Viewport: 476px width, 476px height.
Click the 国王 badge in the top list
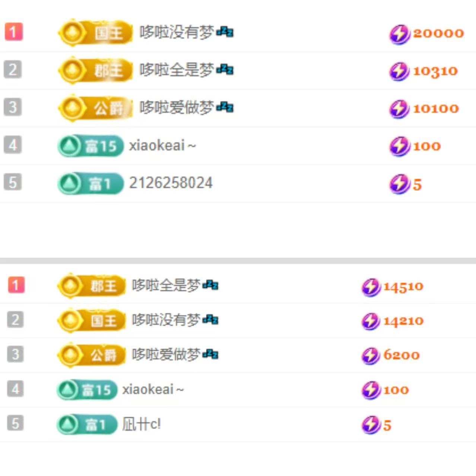click(x=95, y=33)
